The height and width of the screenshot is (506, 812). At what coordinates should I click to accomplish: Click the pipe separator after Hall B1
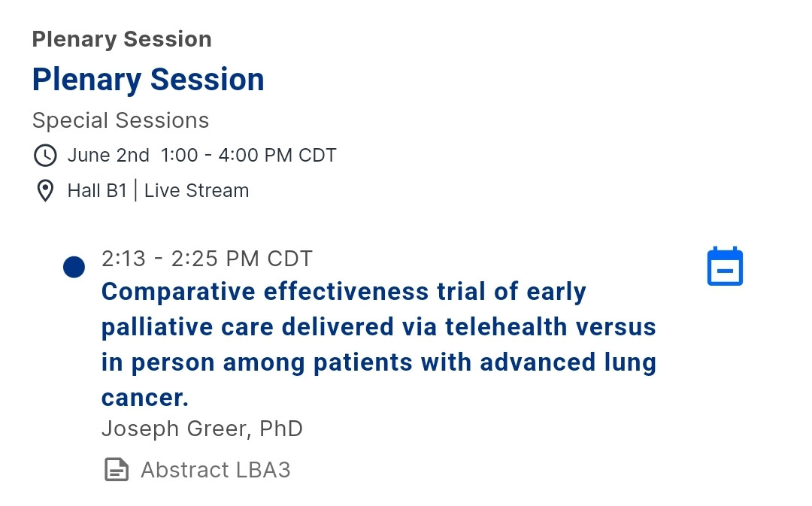click(x=135, y=191)
